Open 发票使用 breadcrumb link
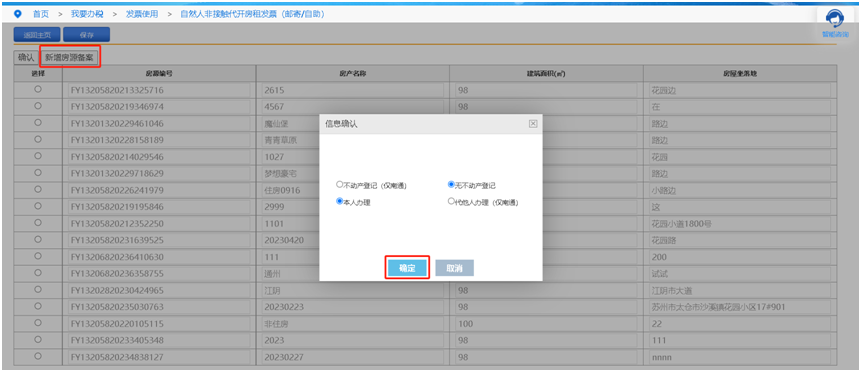This screenshot has height=372, width=861. 142,14
